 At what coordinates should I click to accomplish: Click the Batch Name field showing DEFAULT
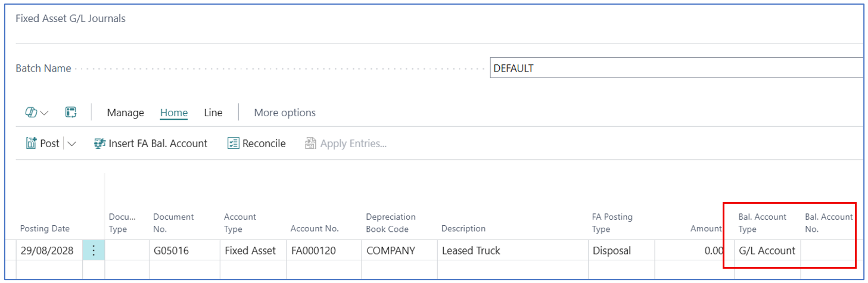point(676,69)
